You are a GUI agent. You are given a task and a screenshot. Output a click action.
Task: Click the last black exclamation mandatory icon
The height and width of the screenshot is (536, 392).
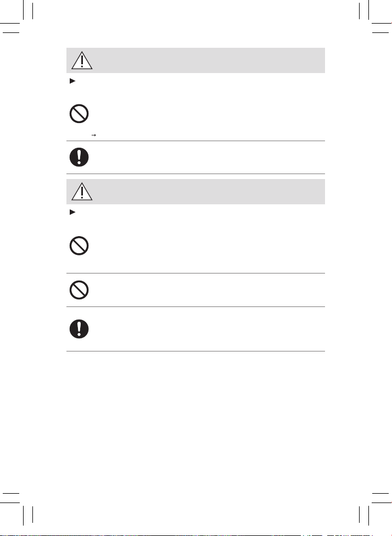[79, 329]
